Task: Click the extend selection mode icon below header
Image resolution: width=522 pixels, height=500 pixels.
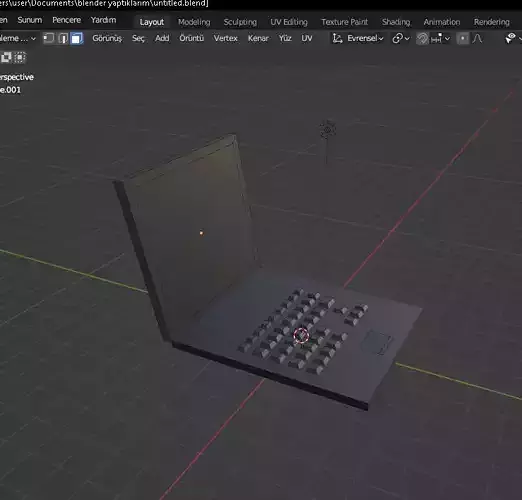Action: [6, 57]
